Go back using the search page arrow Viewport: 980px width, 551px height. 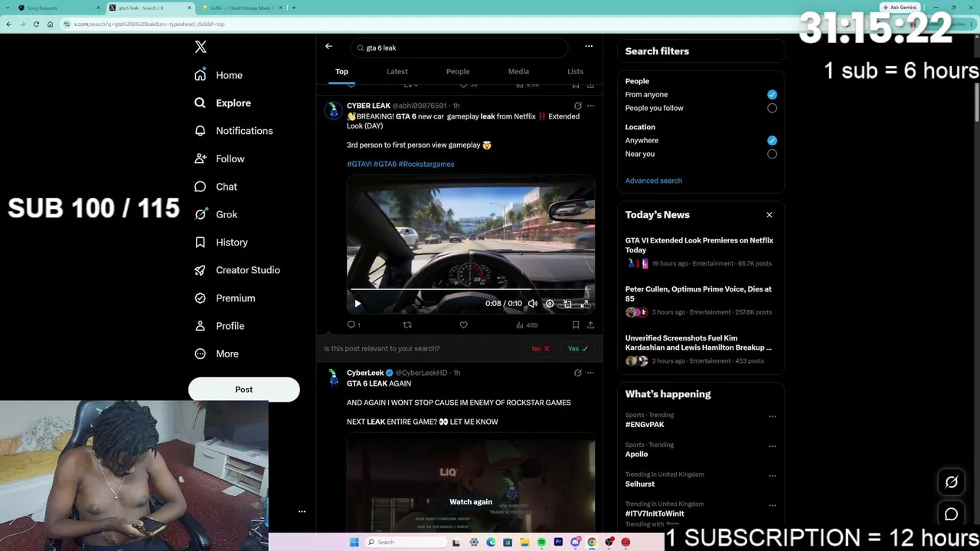tap(328, 47)
